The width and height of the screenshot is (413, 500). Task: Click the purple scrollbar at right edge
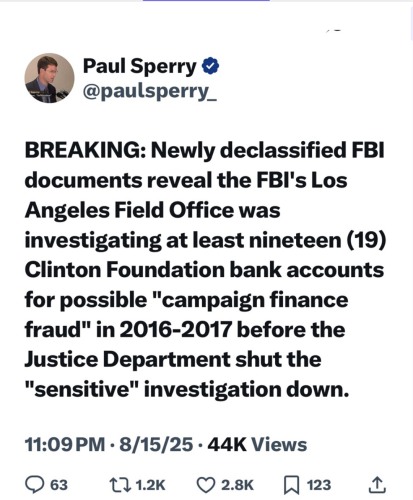click(412, 23)
